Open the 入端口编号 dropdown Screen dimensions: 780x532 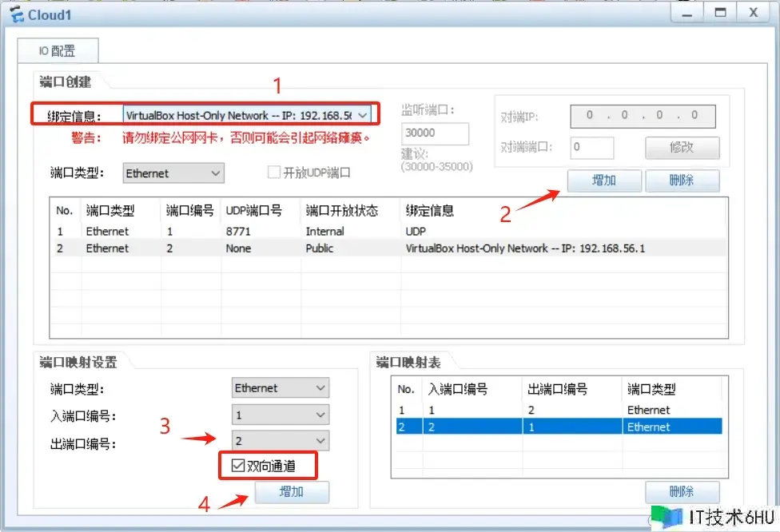[320, 415]
